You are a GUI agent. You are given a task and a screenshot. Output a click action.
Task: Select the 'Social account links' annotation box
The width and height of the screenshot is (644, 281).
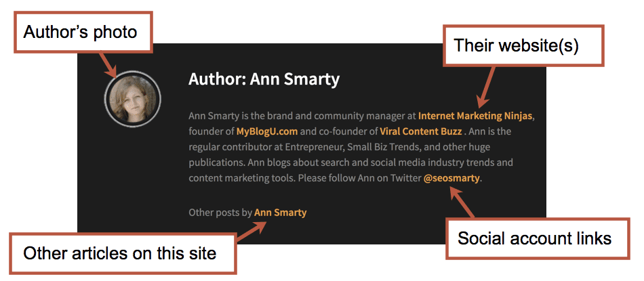[x=538, y=238]
